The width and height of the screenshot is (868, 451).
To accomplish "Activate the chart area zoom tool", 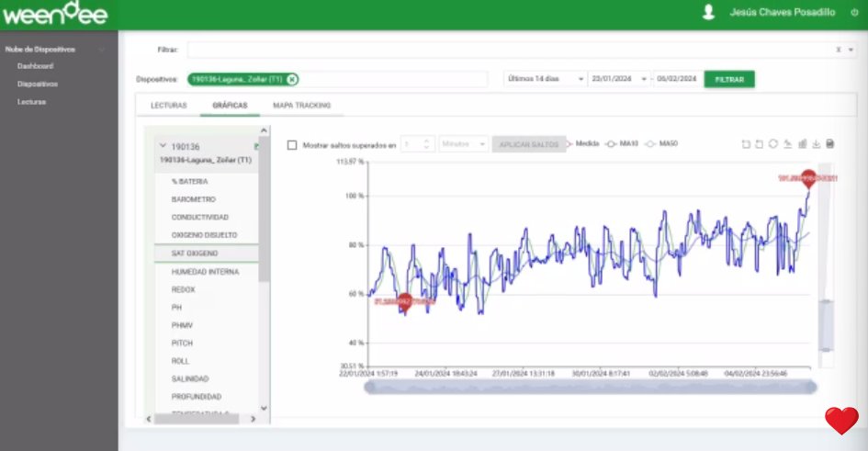I will (746, 144).
